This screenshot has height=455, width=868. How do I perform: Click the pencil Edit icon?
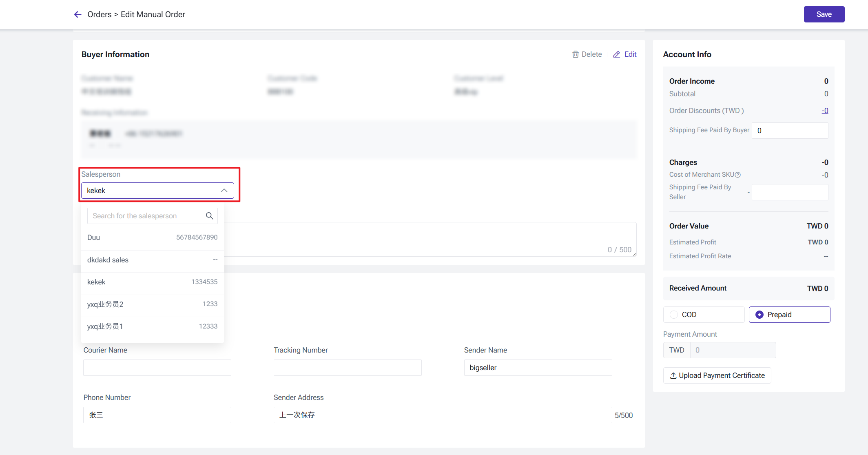(x=616, y=54)
